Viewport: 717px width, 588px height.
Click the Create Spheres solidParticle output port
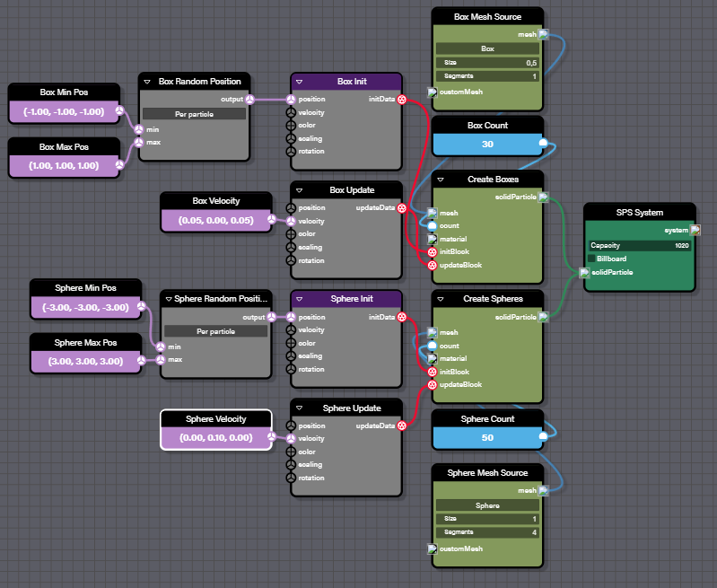pos(543,317)
